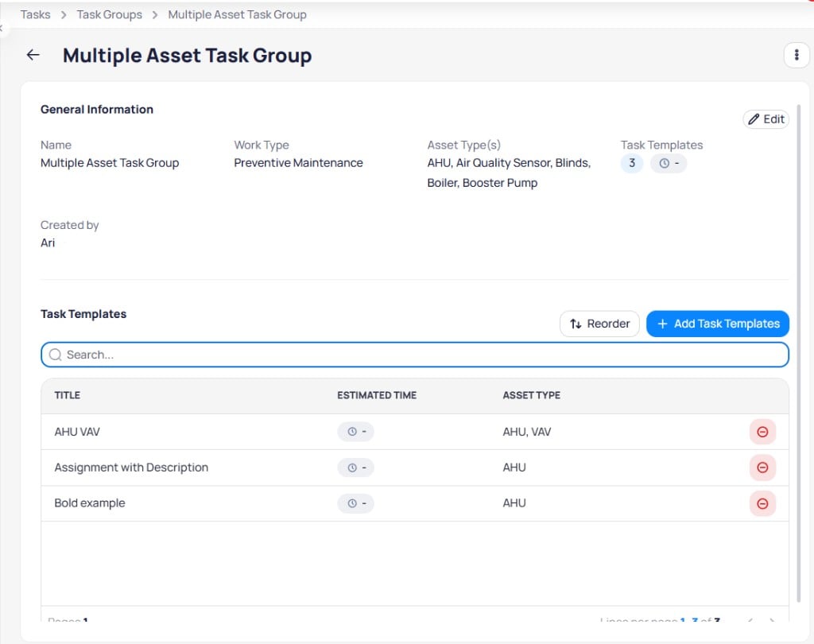
Task: Click the asset types list starting AHU, Air Quality
Action: point(509,173)
